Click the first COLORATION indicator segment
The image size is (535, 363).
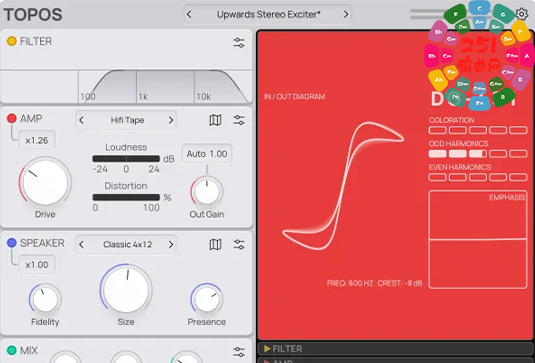[x=437, y=130]
